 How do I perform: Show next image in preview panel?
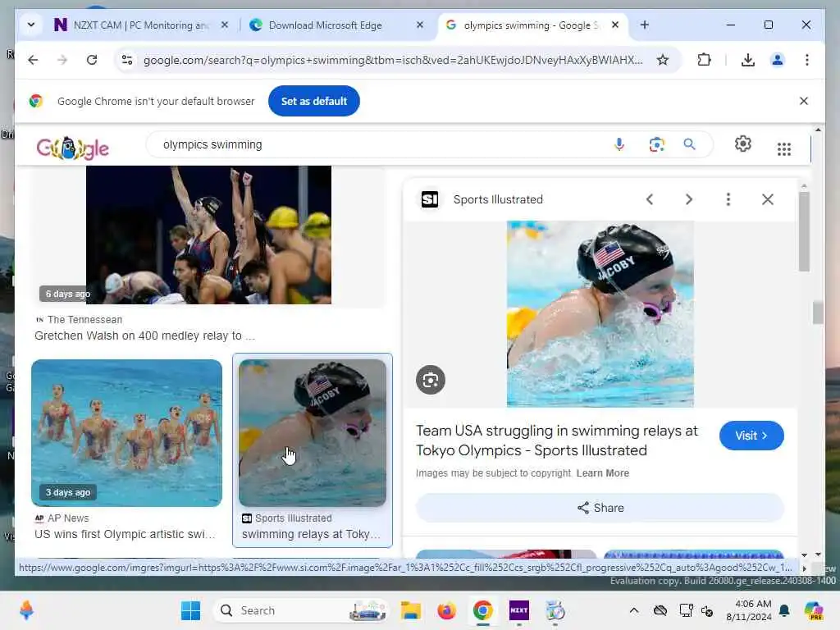click(689, 200)
